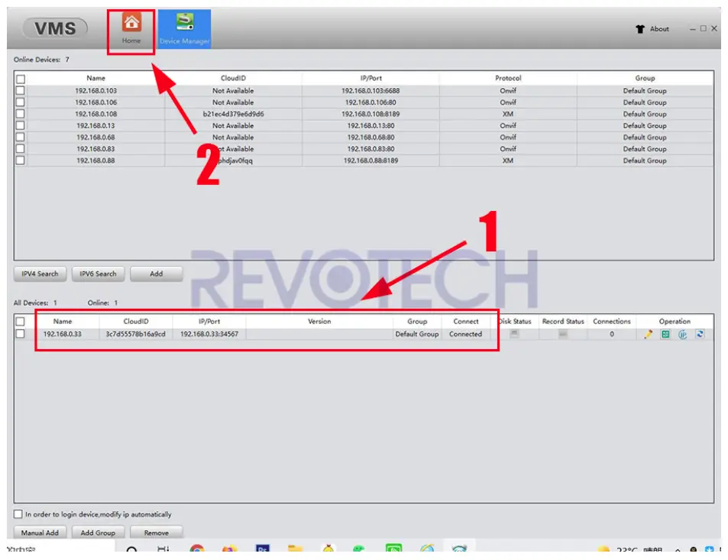Click the Connect column header
Screen dimensions: 728x560
click(466, 322)
